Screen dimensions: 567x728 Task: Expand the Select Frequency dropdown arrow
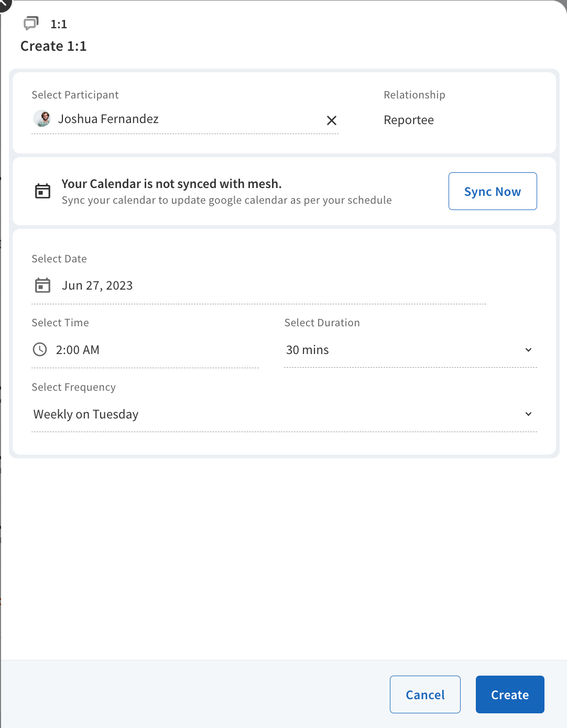coord(528,414)
